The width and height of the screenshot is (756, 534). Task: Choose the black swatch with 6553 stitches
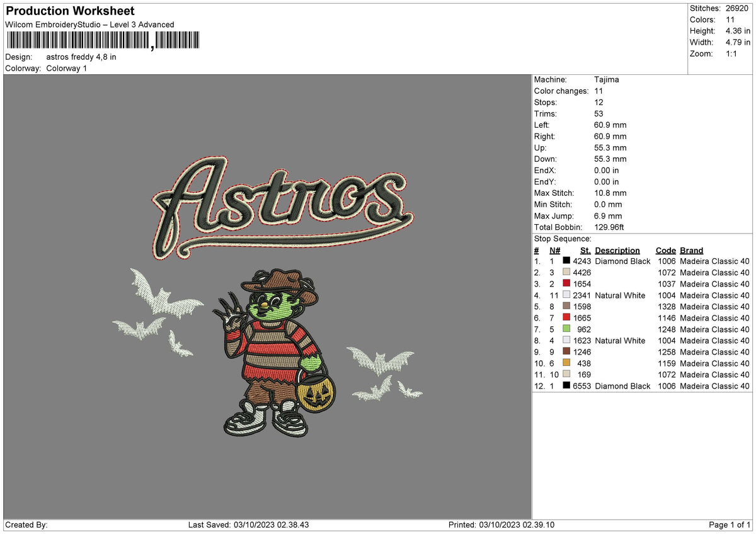[x=567, y=385]
